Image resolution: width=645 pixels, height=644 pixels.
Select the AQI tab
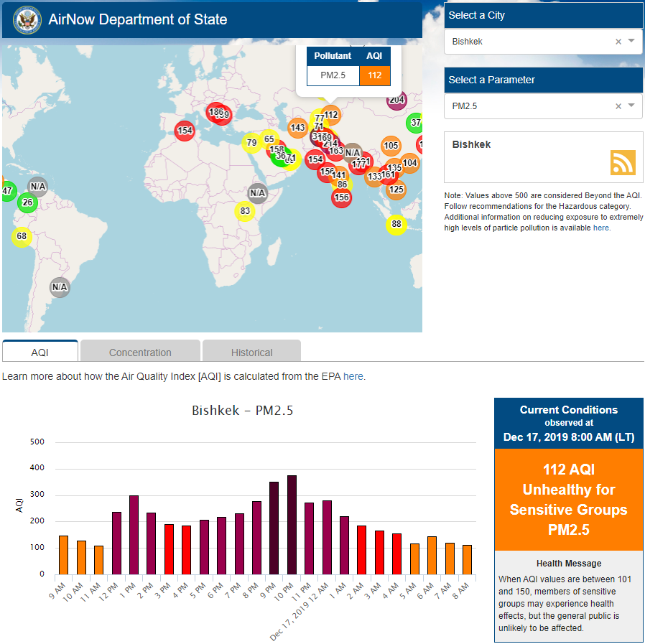pyautogui.click(x=40, y=352)
